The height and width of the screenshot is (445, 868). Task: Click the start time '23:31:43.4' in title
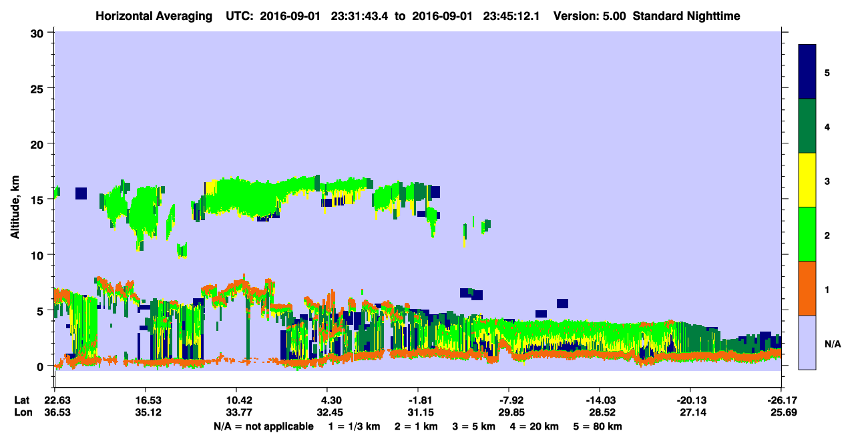(361, 15)
